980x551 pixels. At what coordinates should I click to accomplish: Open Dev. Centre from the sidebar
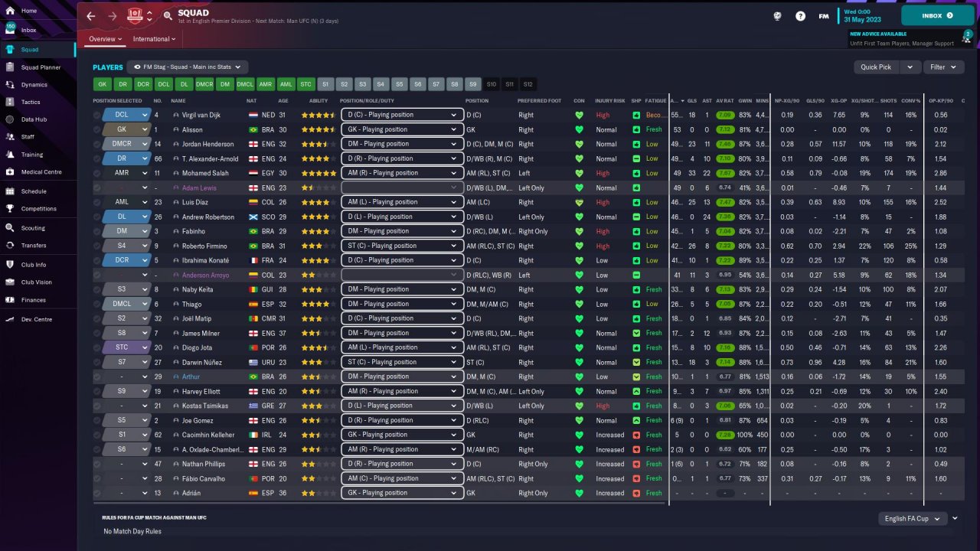(x=37, y=319)
